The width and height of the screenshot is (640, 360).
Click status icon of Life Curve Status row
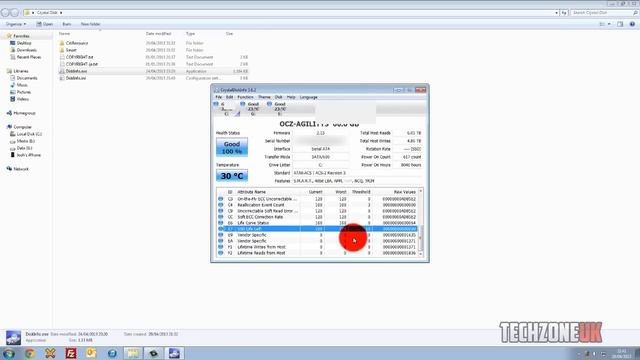pyautogui.click(x=221, y=223)
